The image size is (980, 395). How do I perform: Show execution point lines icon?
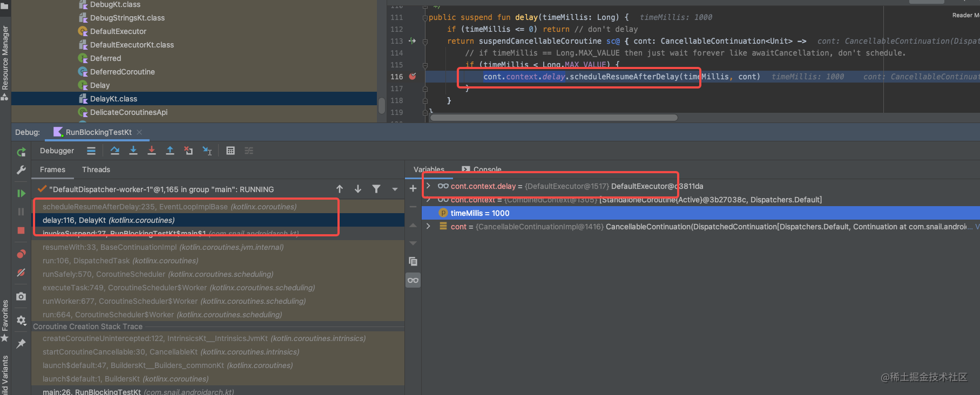point(91,151)
